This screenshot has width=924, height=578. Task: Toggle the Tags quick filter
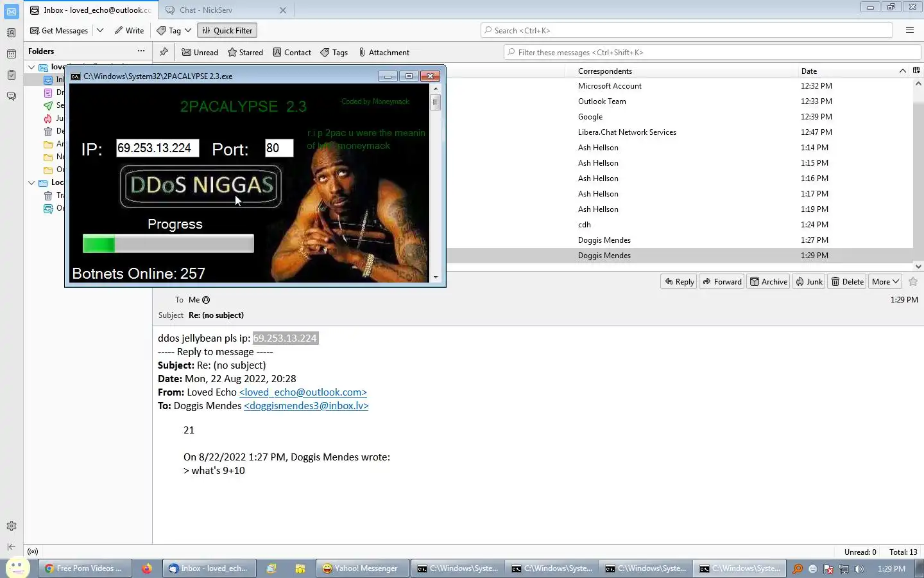(x=334, y=53)
